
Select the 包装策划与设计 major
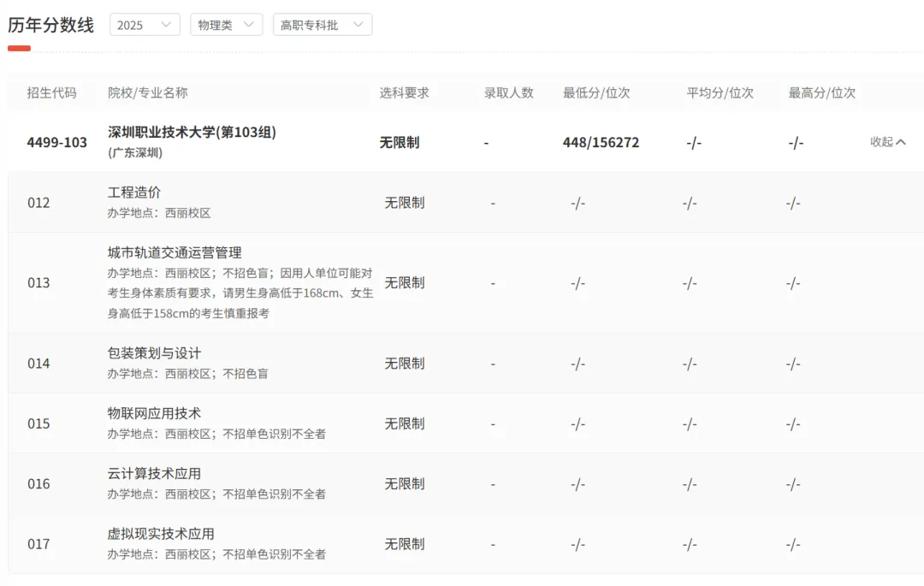tap(154, 352)
